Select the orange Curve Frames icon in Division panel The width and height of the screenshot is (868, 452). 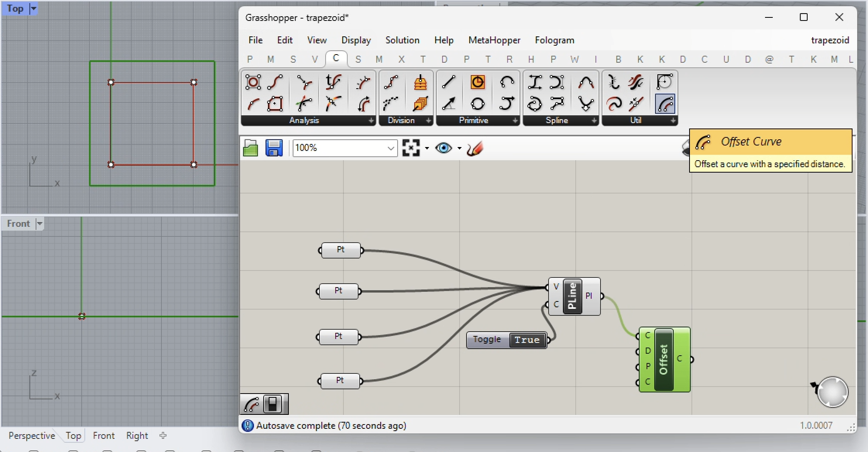click(420, 104)
